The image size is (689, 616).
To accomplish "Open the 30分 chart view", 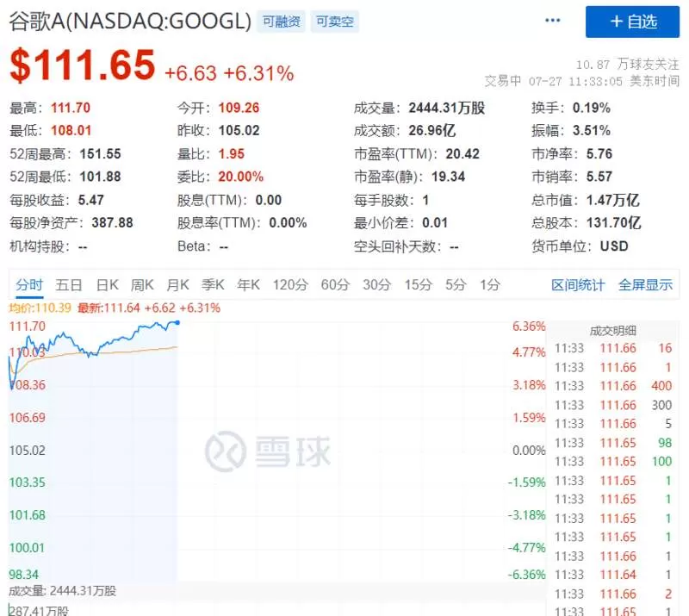I will click(376, 285).
